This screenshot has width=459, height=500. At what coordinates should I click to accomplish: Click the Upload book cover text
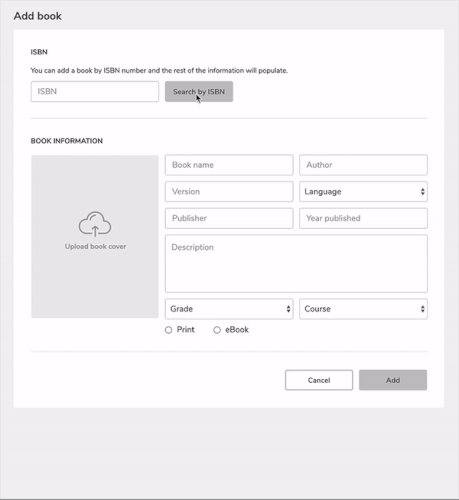(x=95, y=246)
